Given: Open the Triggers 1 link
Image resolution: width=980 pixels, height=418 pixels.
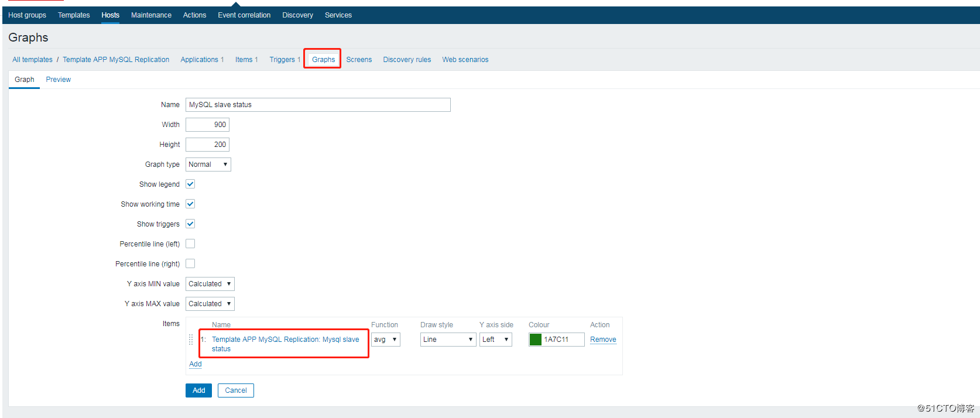Looking at the screenshot, I should pos(285,60).
